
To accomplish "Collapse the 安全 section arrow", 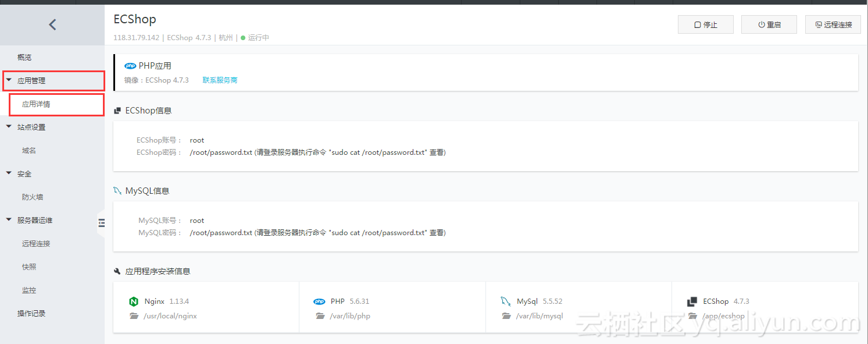I will [x=9, y=173].
